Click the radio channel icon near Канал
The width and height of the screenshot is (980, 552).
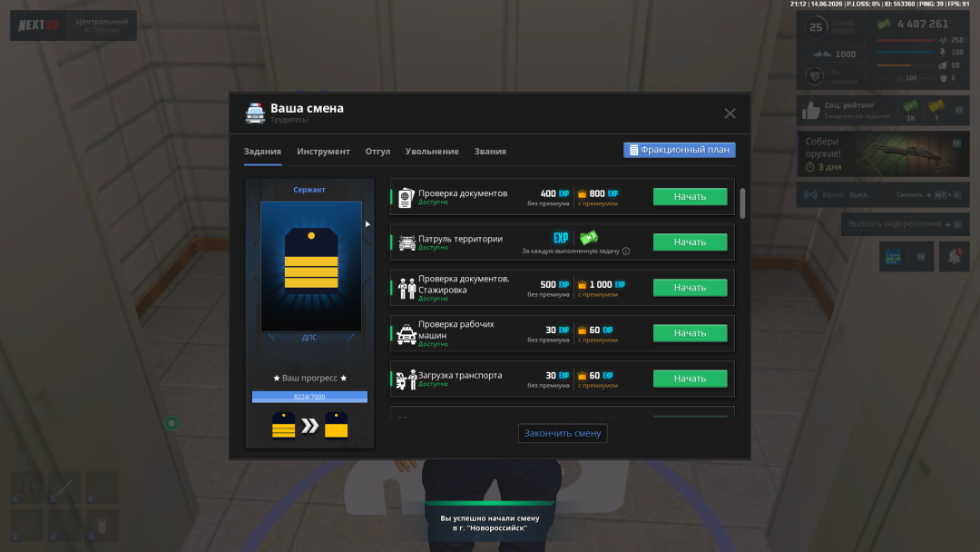tap(810, 195)
